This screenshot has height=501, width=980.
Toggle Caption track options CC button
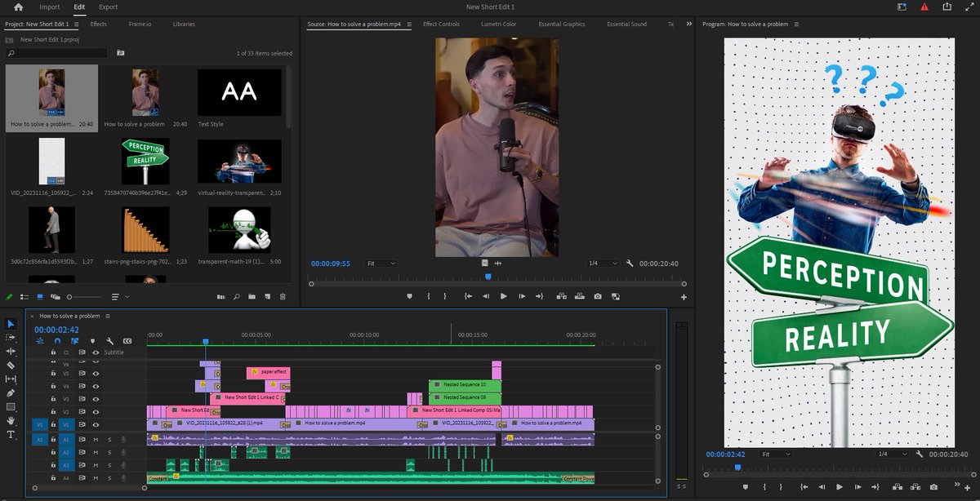[x=127, y=340]
